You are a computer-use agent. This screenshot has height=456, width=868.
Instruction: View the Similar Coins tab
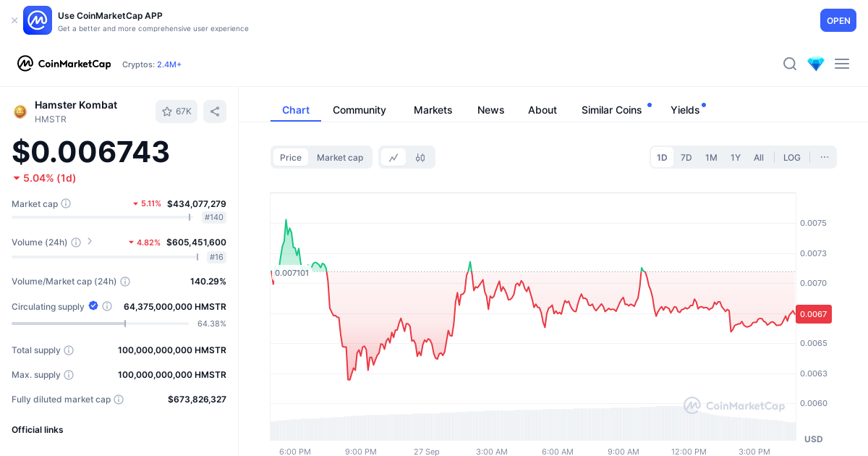[612, 110]
